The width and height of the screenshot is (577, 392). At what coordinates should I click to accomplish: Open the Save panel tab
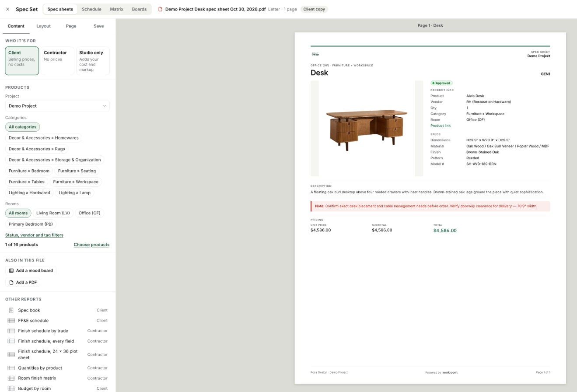click(99, 26)
